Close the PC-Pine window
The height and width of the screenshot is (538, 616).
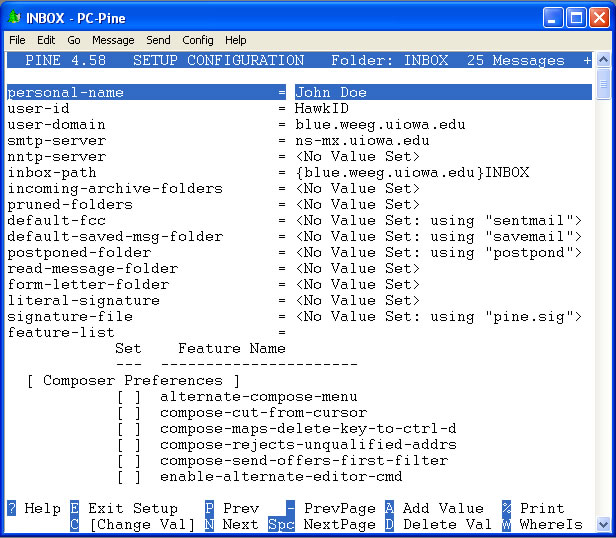click(600, 18)
